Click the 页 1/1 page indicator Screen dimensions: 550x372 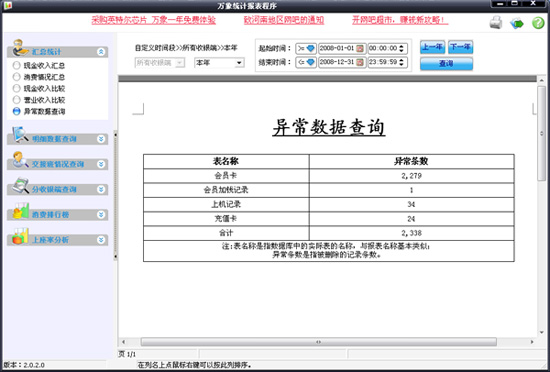(x=127, y=354)
